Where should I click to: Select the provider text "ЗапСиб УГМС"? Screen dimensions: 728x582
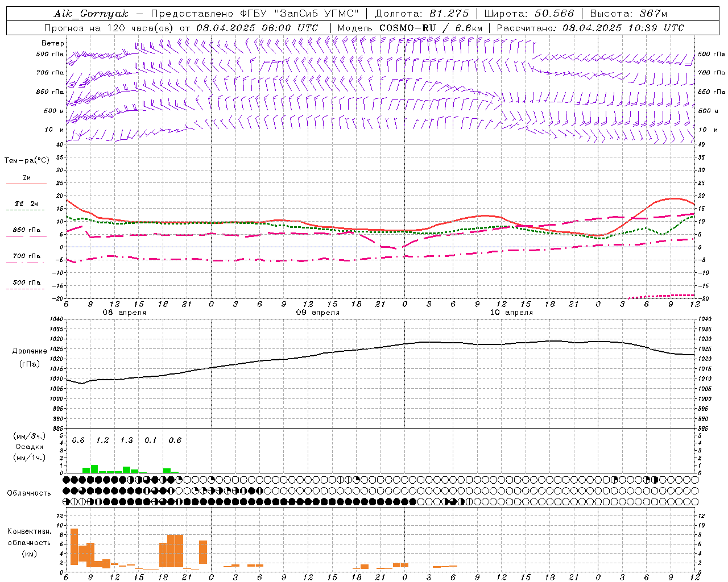coord(317,14)
